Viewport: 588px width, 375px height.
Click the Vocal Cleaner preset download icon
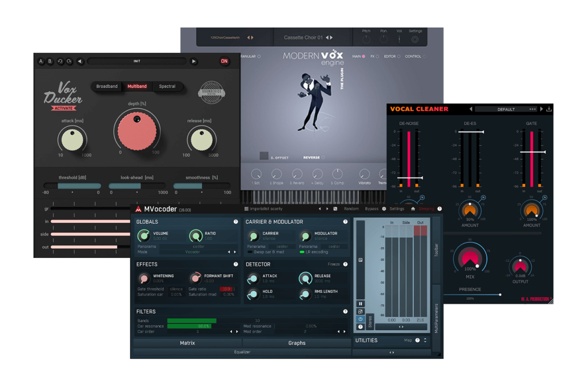pyautogui.click(x=549, y=109)
